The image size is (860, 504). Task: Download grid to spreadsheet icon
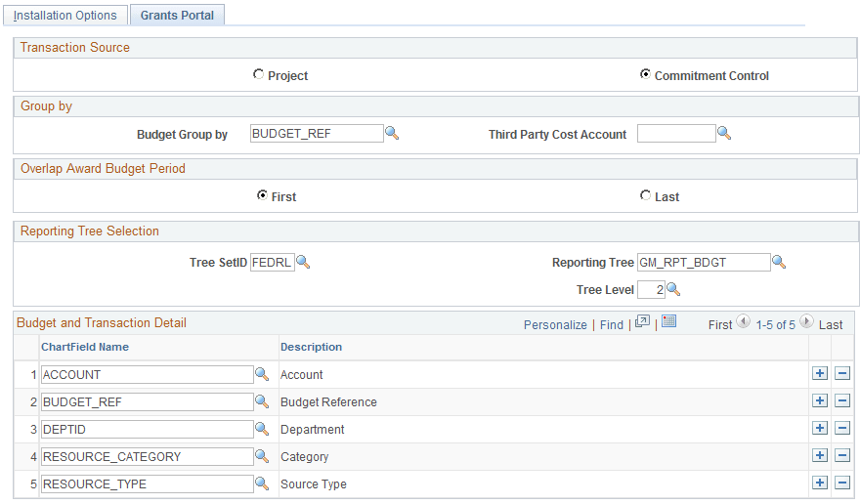tap(669, 321)
